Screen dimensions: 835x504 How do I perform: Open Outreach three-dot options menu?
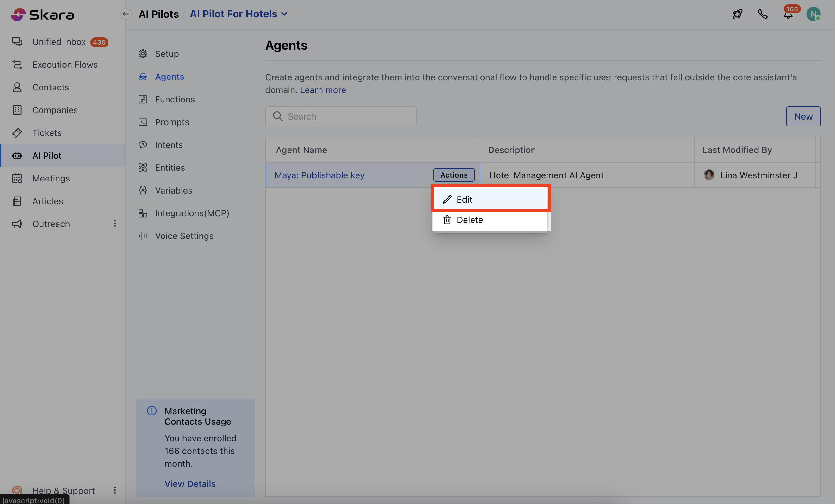pos(115,223)
